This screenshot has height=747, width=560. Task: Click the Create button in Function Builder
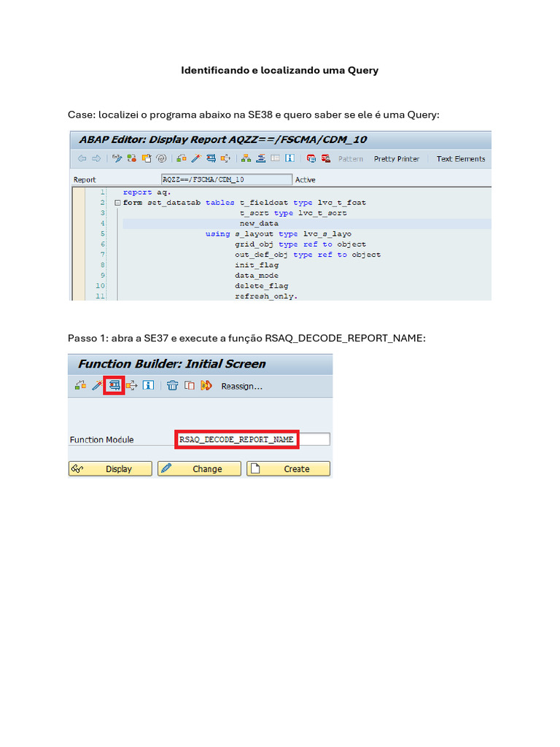tap(288, 469)
